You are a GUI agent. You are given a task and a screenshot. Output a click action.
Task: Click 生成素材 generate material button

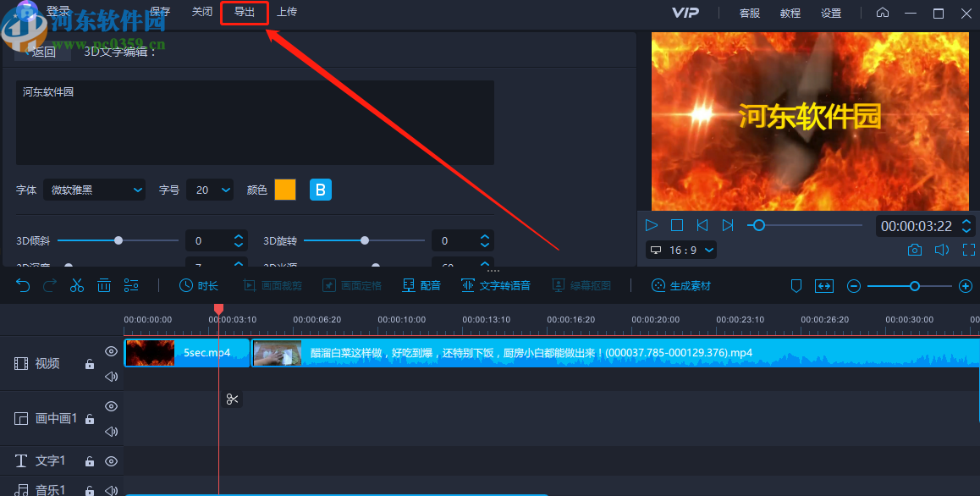click(681, 286)
